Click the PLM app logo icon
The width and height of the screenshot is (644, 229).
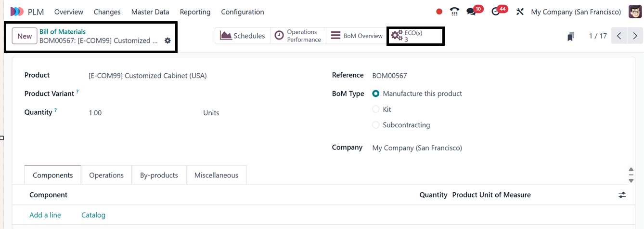[17, 12]
